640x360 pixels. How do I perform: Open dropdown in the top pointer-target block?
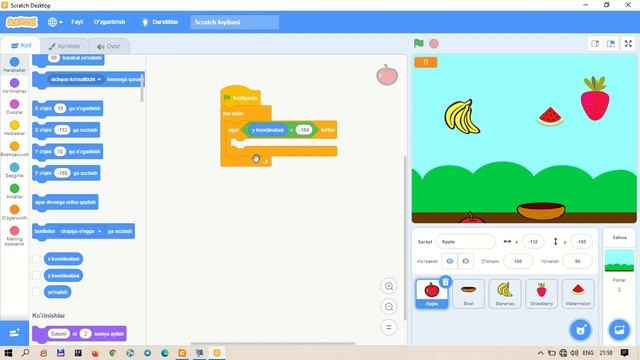[x=76, y=79]
